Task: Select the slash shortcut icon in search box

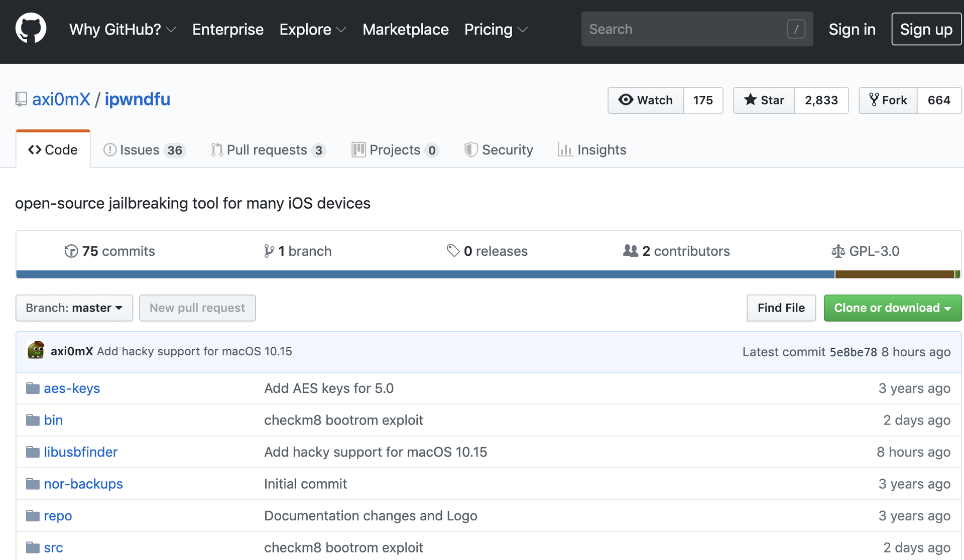Action: (x=796, y=29)
